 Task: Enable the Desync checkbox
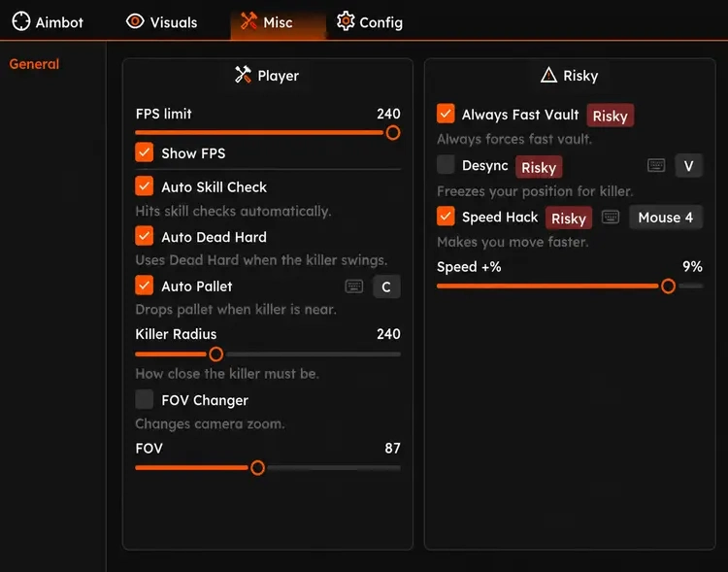446,164
